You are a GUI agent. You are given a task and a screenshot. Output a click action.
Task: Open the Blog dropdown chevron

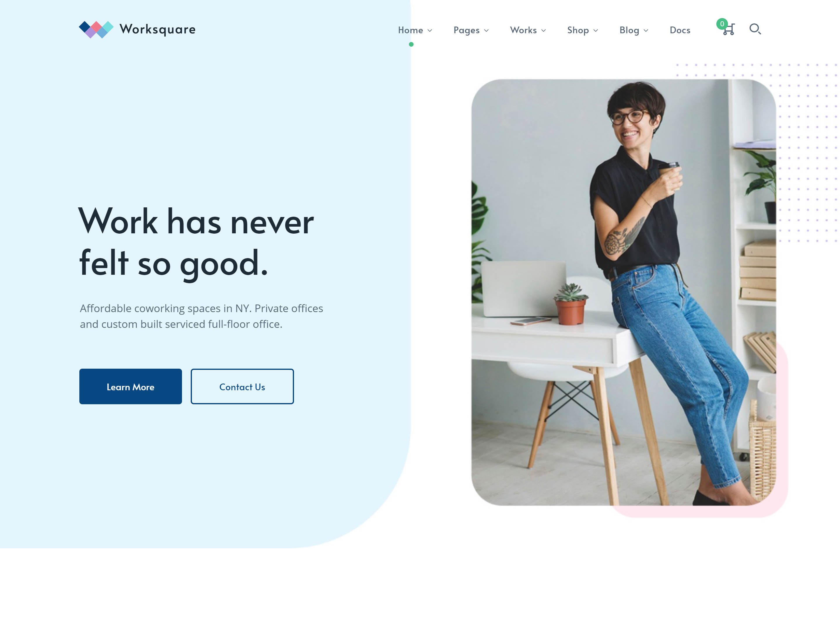click(646, 31)
